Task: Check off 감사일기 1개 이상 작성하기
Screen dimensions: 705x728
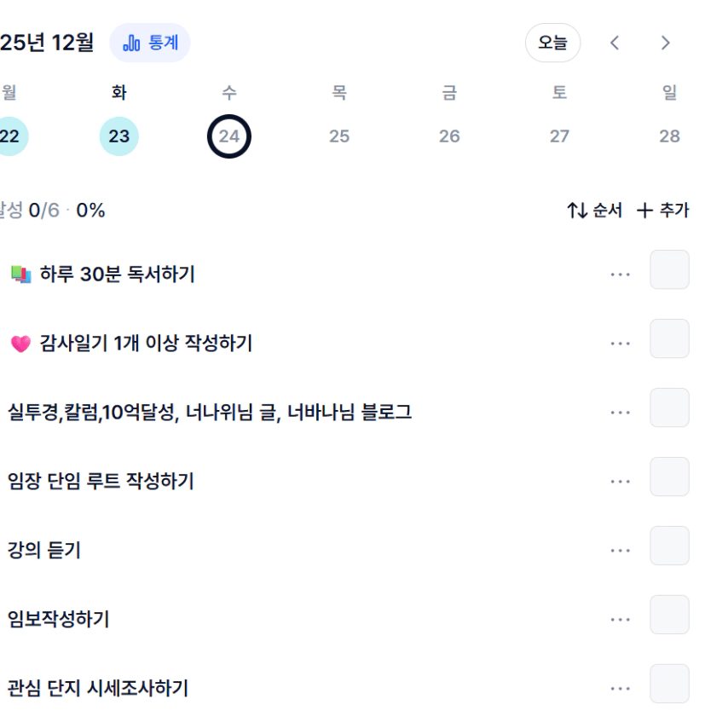Action: (669, 339)
